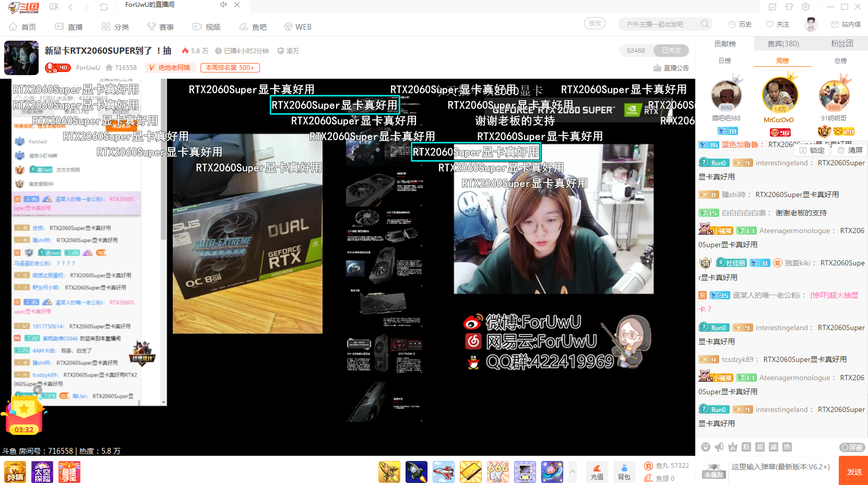The width and height of the screenshot is (868, 485).
Task: Close the red envelope popup x
Action: (38, 390)
